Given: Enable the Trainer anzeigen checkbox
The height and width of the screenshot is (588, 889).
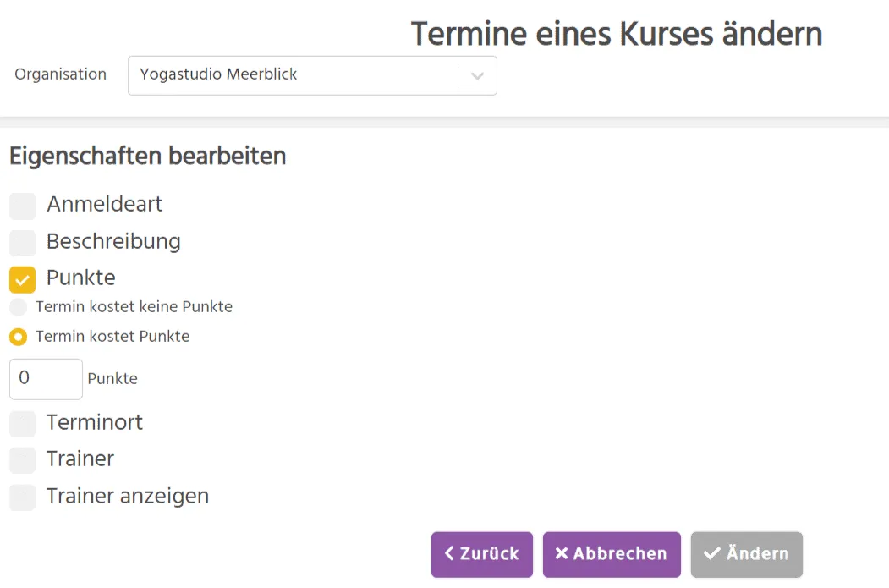Looking at the screenshot, I should tap(22, 496).
